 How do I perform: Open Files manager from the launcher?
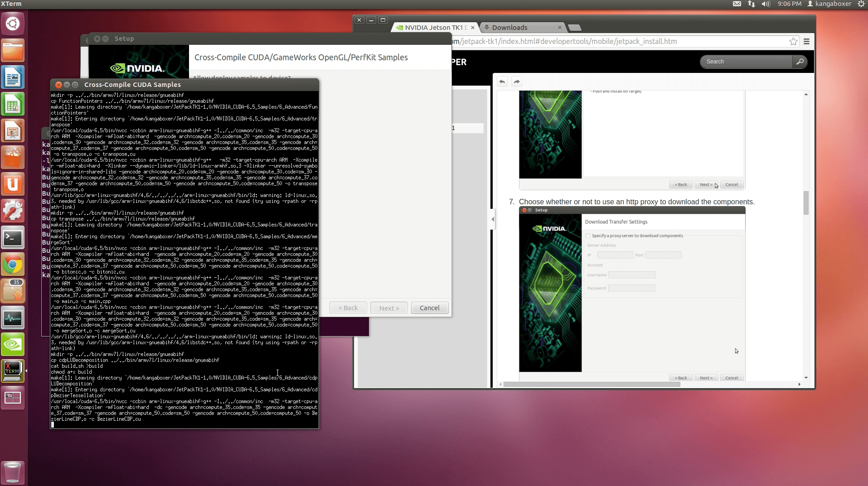pyautogui.click(x=13, y=50)
